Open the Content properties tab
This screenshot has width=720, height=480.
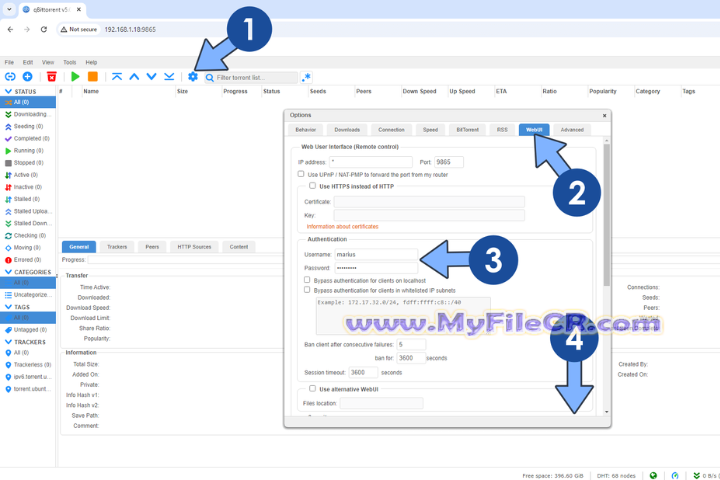239,247
